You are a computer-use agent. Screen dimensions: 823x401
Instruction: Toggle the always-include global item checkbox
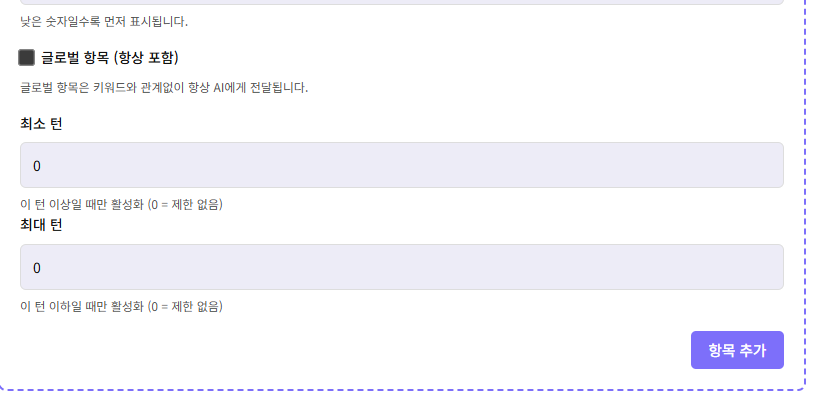pyautogui.click(x=27, y=58)
